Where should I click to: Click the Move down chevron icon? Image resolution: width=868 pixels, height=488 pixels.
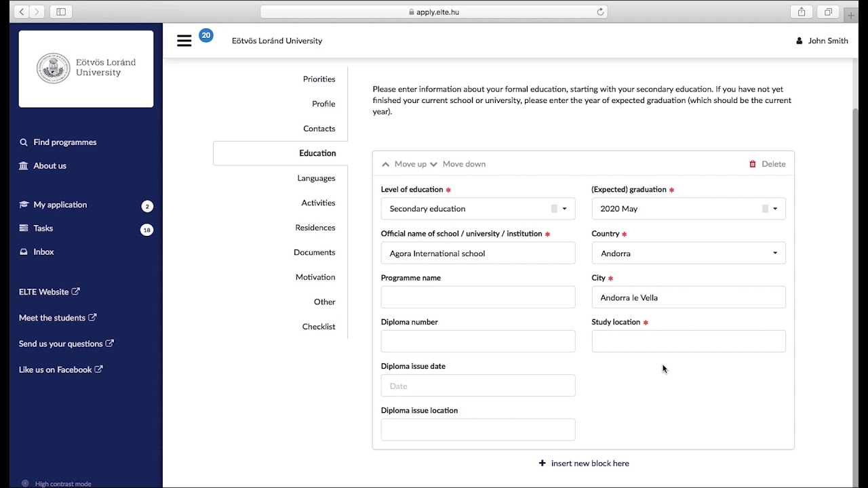pos(434,164)
